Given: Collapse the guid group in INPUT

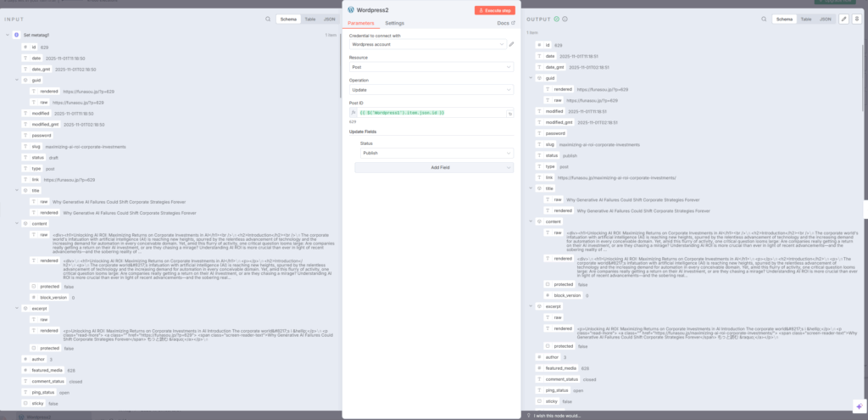Looking at the screenshot, I should point(16,79).
